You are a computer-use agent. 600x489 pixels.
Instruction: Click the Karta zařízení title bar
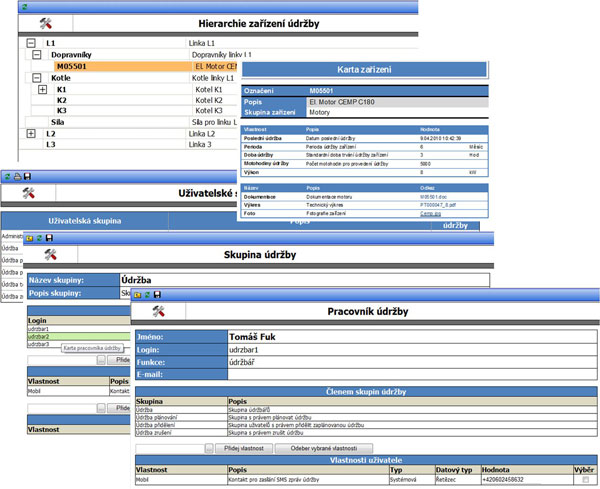pos(364,70)
